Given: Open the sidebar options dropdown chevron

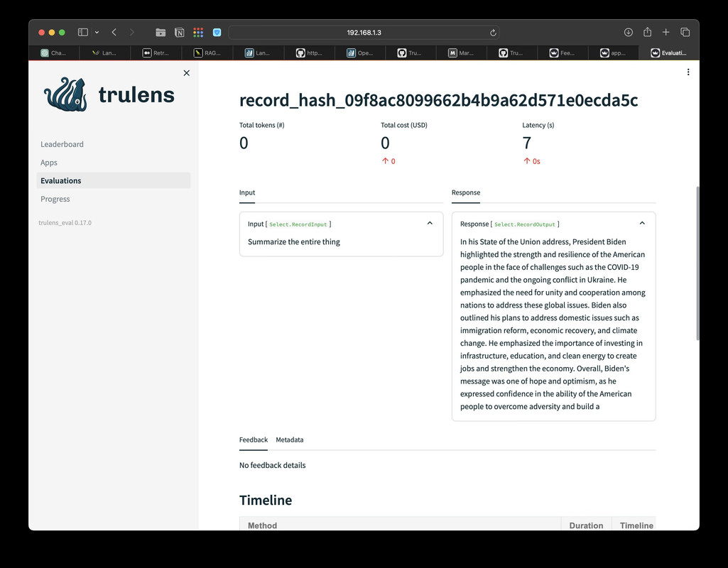Looking at the screenshot, I should coord(97,33).
